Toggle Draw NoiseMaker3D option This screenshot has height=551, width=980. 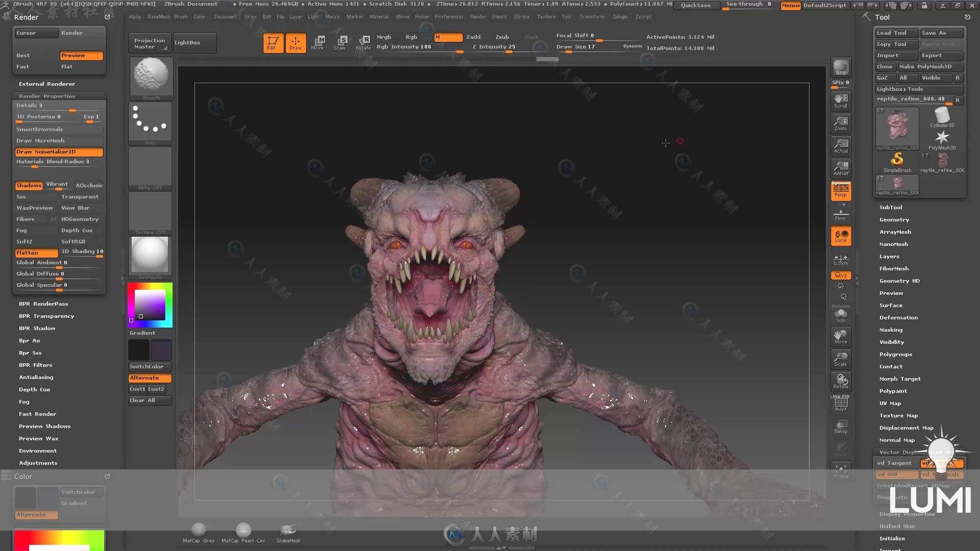(59, 152)
